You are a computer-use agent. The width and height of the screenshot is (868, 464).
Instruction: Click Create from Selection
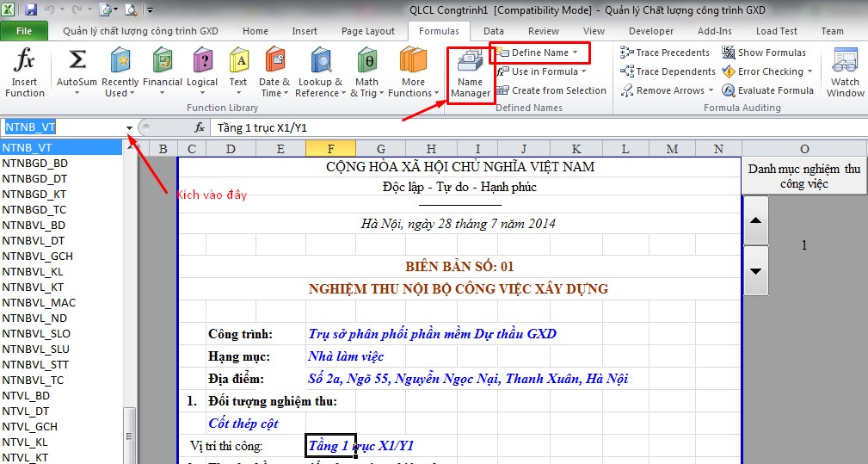pos(551,90)
